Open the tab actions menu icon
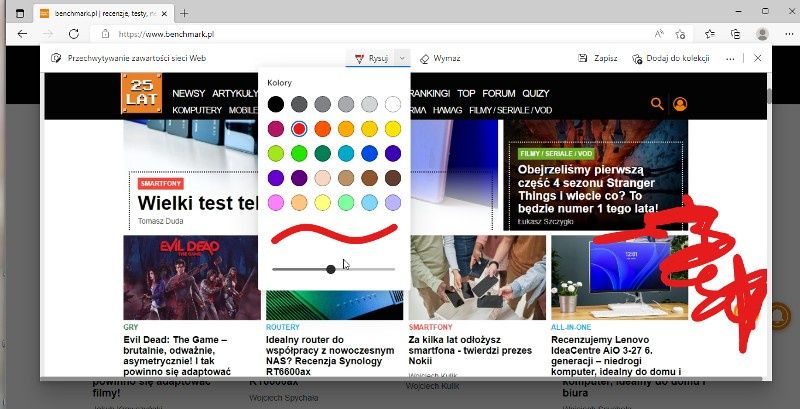This screenshot has height=409, width=800. click(20, 14)
